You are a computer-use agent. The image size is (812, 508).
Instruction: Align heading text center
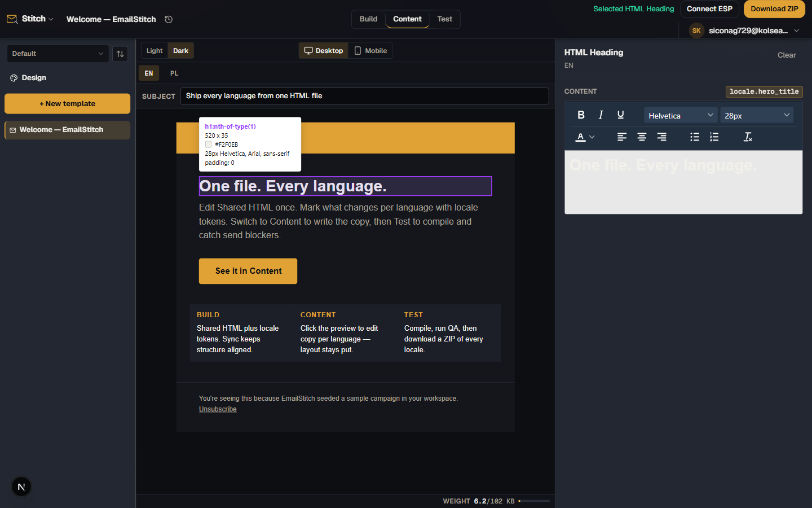(642, 137)
